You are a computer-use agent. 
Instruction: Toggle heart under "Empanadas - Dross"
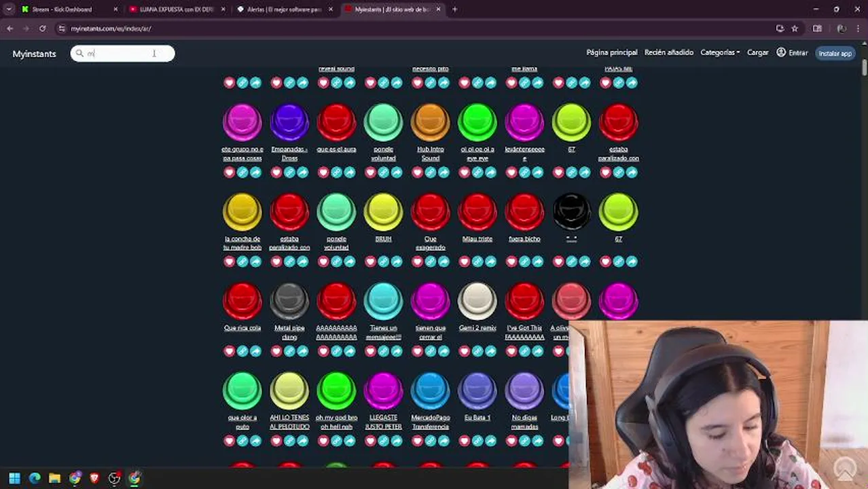point(276,173)
